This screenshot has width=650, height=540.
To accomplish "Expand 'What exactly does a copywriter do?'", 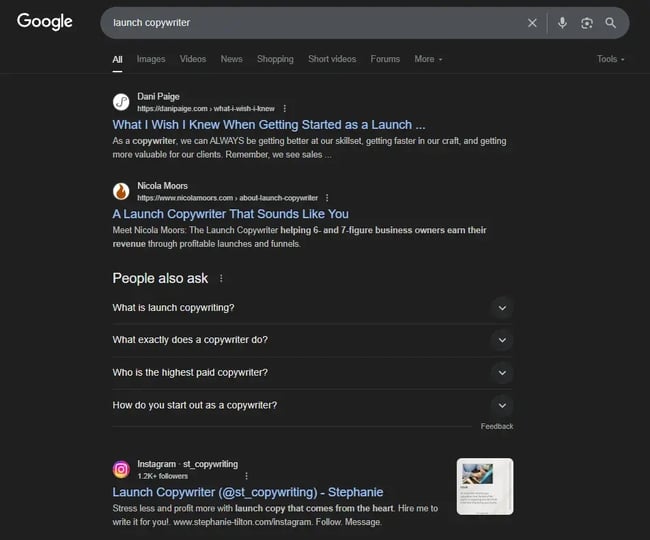I will point(502,340).
